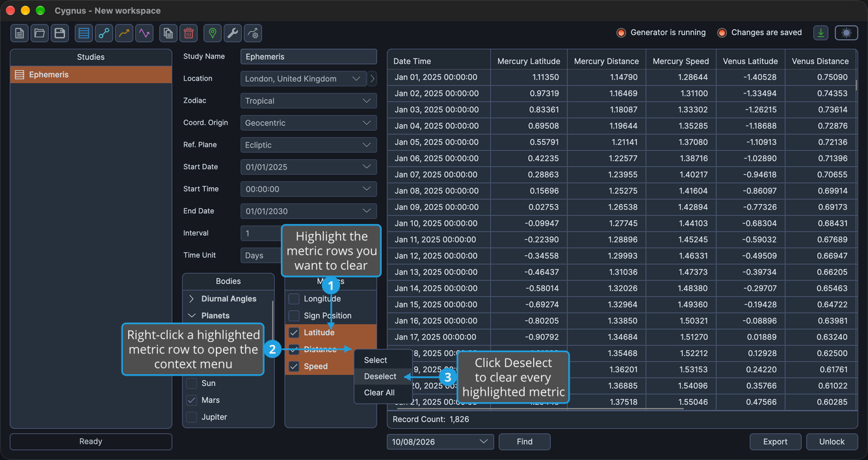Delete study with red trash icon
The width and height of the screenshot is (868, 460).
click(x=189, y=33)
